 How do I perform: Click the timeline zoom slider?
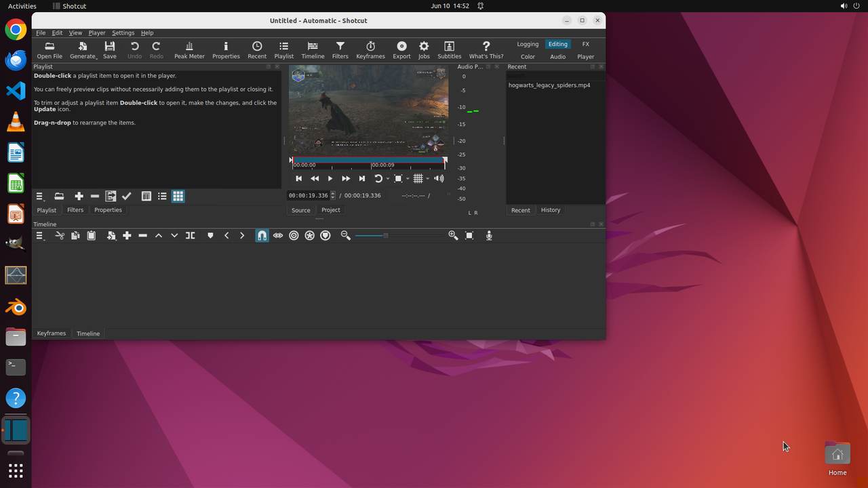400,235
